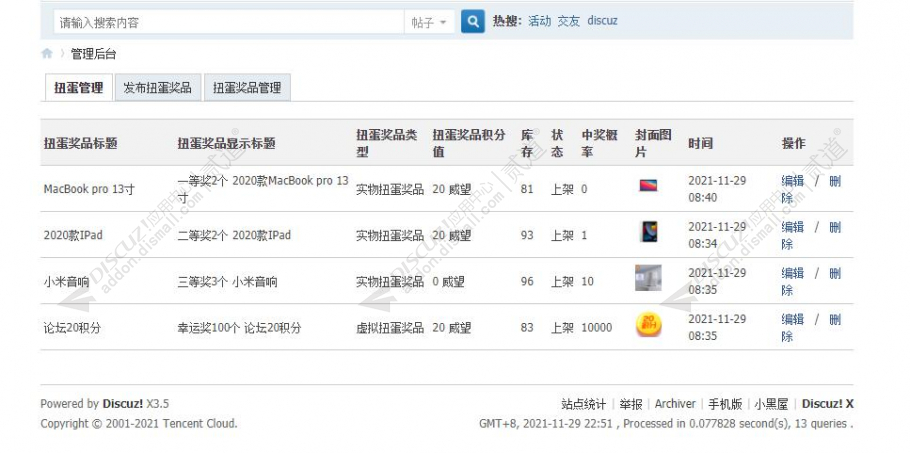Click the stock value 93
Screen dimensions: 910x453
[x=527, y=235]
